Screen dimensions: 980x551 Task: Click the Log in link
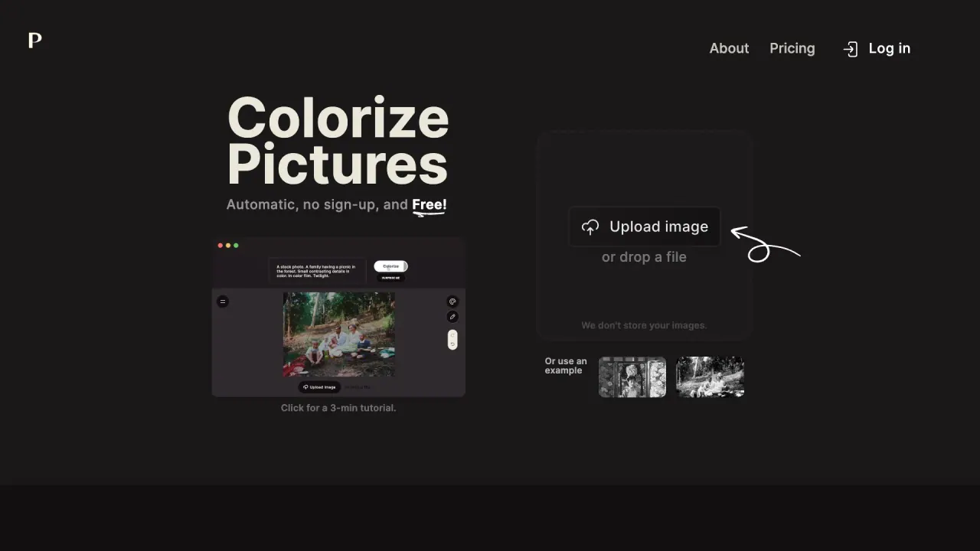[877, 48]
